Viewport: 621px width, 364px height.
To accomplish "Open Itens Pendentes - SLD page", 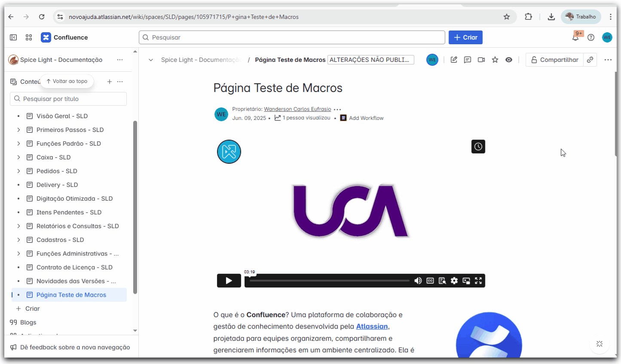I will coord(69,212).
